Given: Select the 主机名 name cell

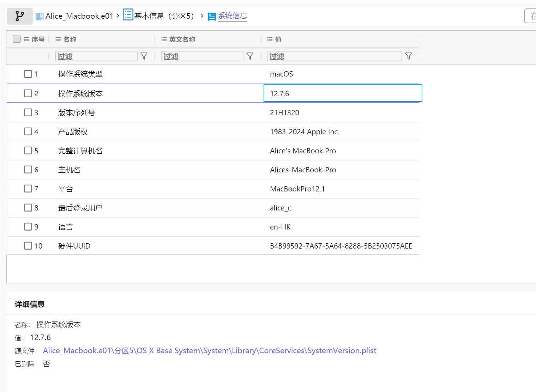Looking at the screenshot, I should [x=69, y=170].
